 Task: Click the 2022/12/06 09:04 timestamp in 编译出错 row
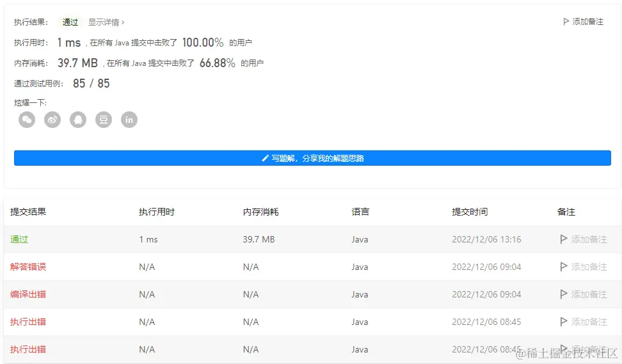[x=486, y=294]
